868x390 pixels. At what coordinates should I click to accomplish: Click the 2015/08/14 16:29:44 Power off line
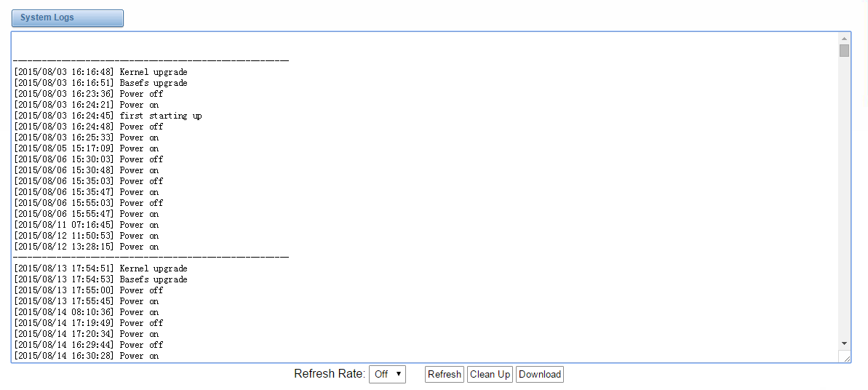[89, 345]
